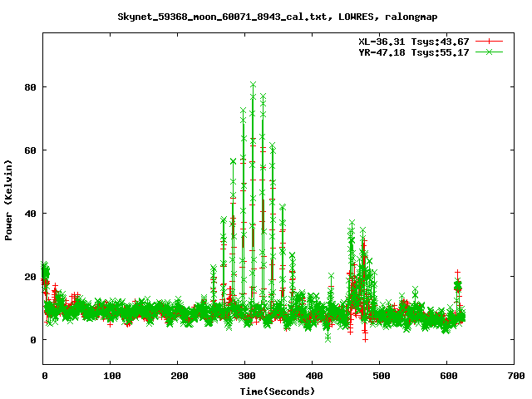Click the green cross legend line sample
The height and width of the screenshot is (399, 532).
[489, 52]
